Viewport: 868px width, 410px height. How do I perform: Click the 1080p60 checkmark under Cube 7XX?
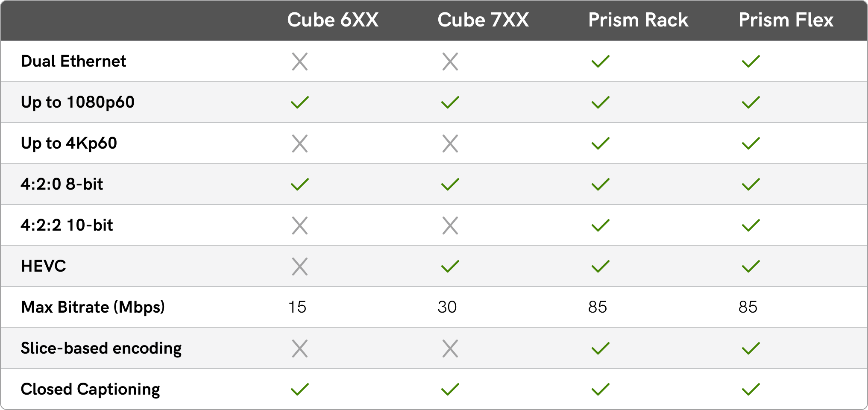pos(450,102)
